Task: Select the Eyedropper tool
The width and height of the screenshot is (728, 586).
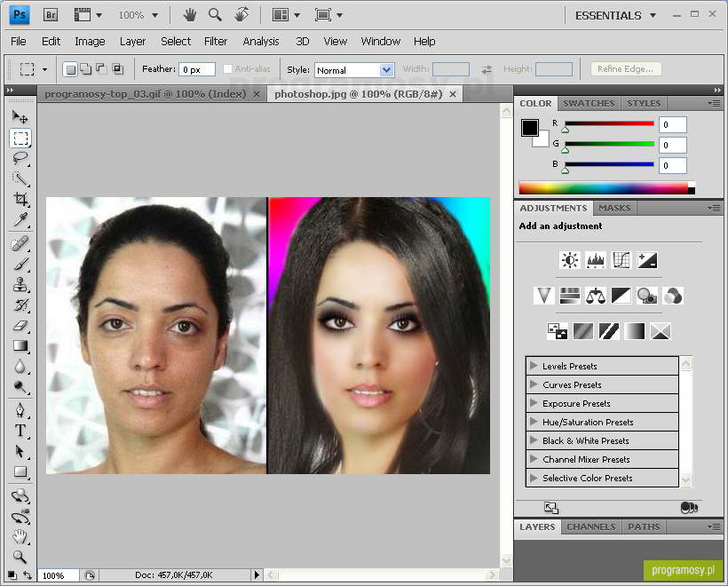Action: [x=20, y=219]
